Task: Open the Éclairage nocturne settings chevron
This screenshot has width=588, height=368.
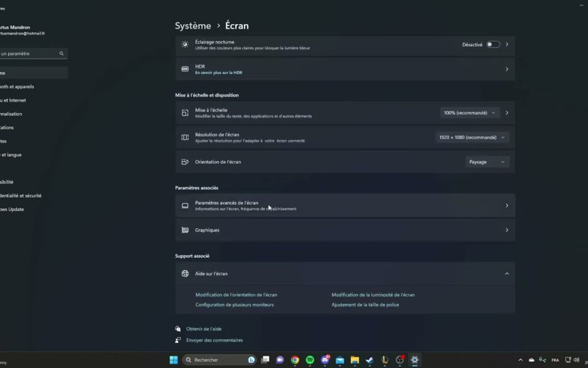Action: pos(507,45)
